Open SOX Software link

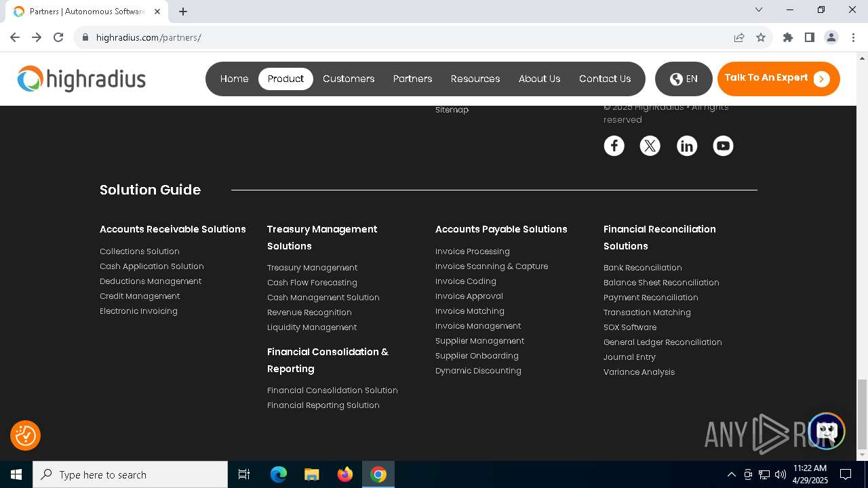tap(630, 327)
